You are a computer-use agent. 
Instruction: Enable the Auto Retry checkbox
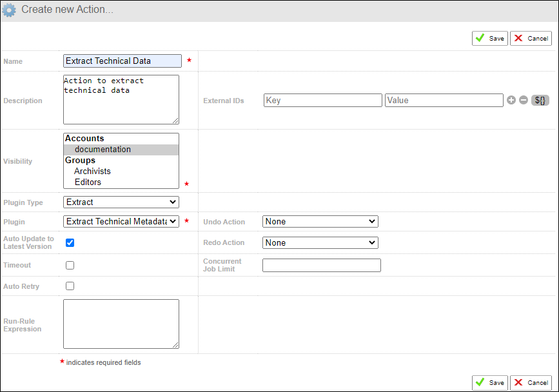click(70, 286)
